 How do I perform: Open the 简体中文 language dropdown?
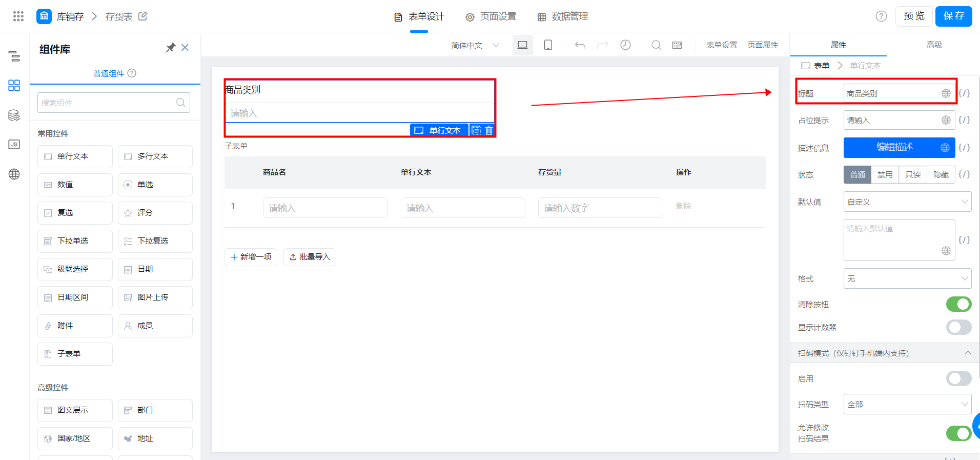[x=475, y=45]
